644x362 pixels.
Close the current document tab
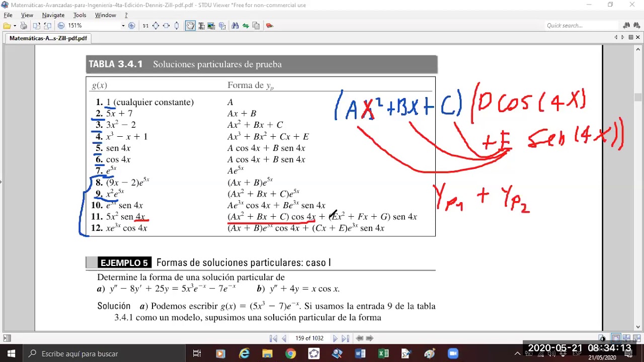(638, 37)
